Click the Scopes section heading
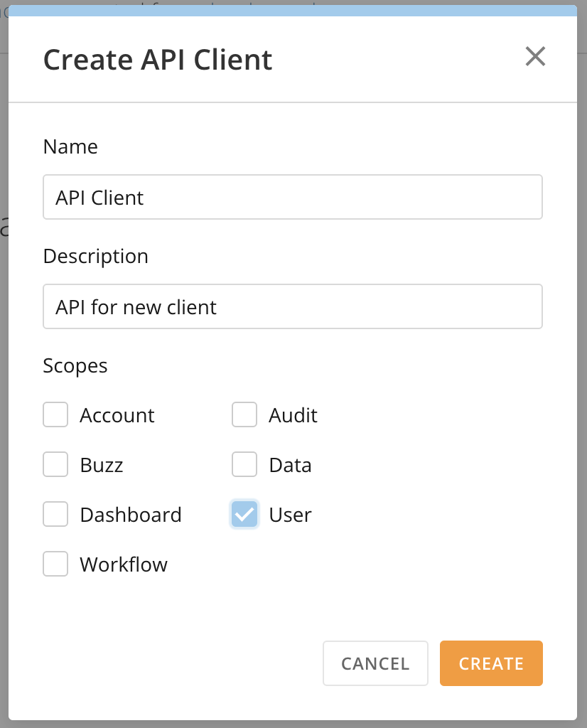The width and height of the screenshot is (587, 728). (x=75, y=366)
